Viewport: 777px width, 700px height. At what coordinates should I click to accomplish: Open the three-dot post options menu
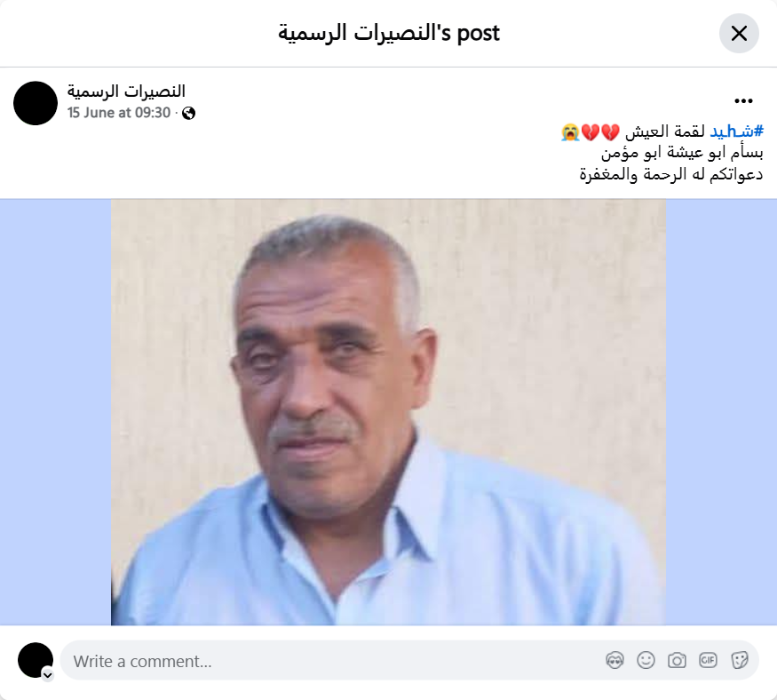click(x=743, y=101)
